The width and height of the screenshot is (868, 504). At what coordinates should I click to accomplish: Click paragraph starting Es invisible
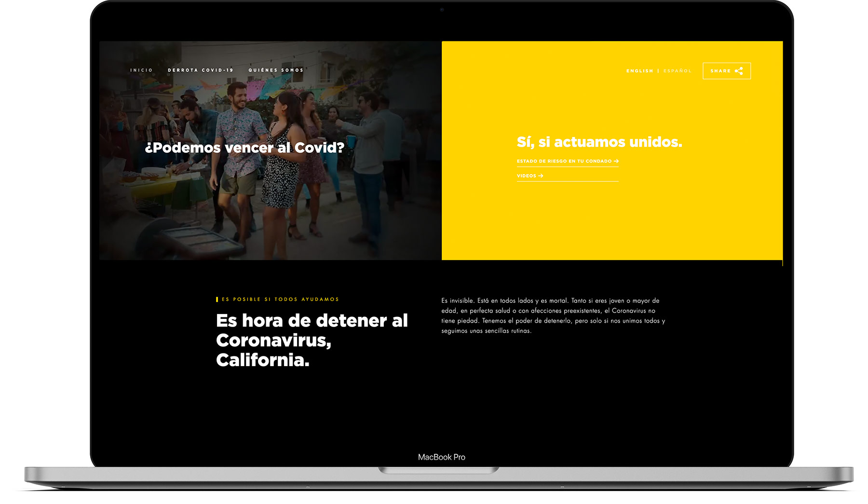(553, 316)
